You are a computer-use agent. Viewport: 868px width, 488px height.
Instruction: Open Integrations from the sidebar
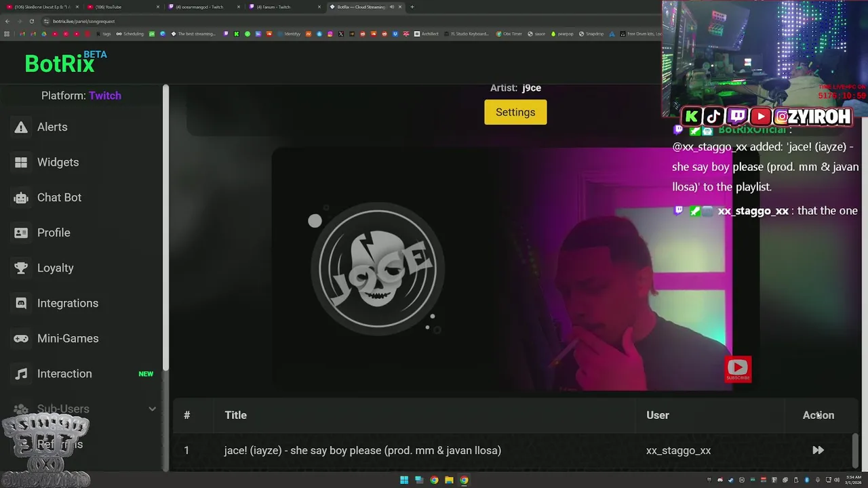coord(67,303)
